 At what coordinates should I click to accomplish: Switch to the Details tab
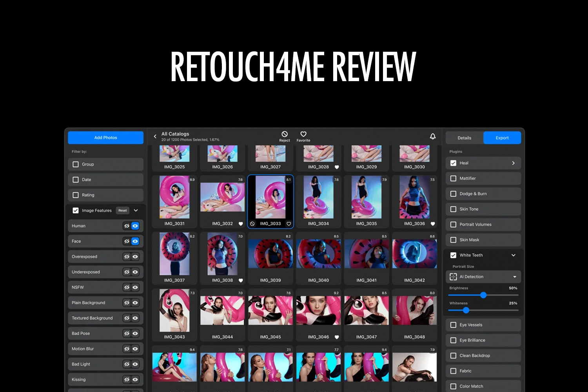[464, 138]
